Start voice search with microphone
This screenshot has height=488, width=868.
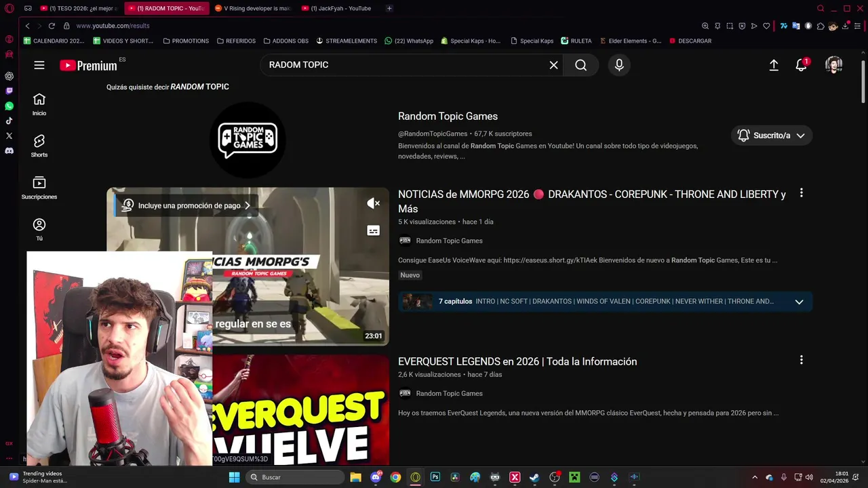618,65
